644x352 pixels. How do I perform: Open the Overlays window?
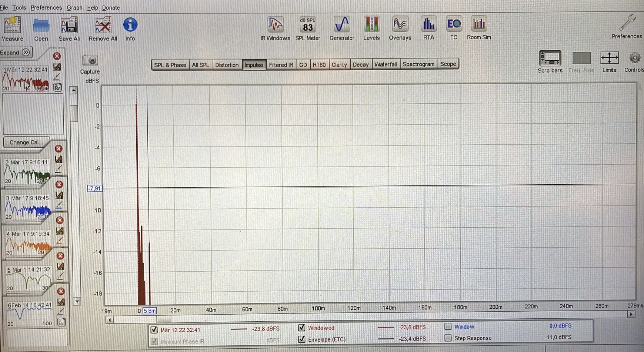tap(400, 26)
